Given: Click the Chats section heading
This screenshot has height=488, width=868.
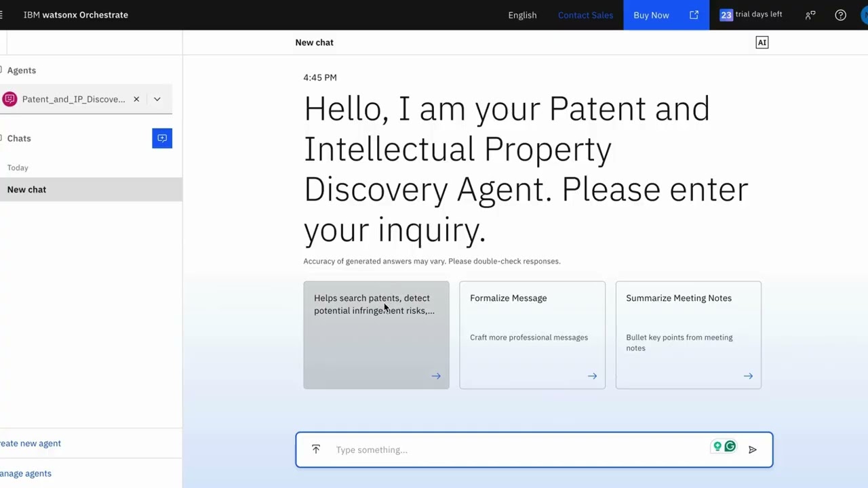Looking at the screenshot, I should click(x=19, y=138).
